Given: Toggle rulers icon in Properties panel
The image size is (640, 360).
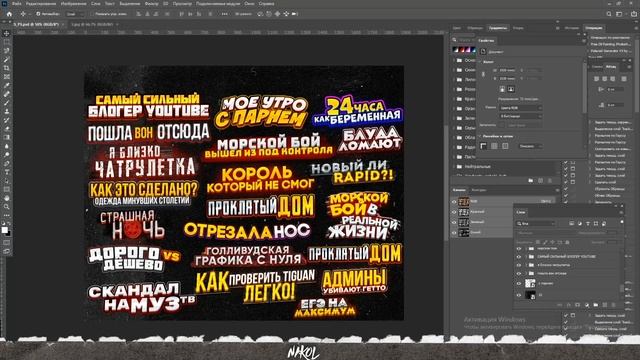Looking at the screenshot, I should tap(484, 146).
